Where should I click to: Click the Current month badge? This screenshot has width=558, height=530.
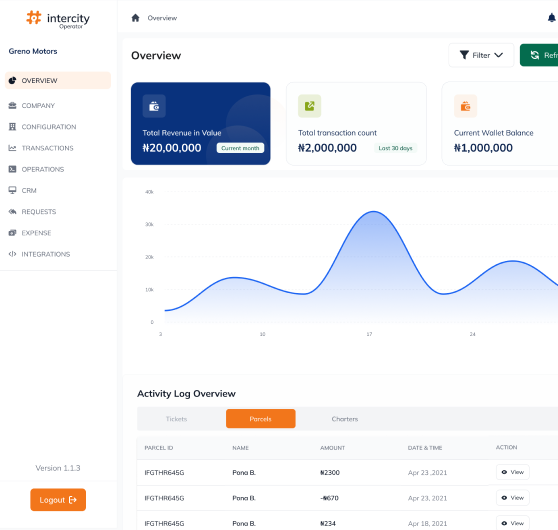tap(240, 148)
